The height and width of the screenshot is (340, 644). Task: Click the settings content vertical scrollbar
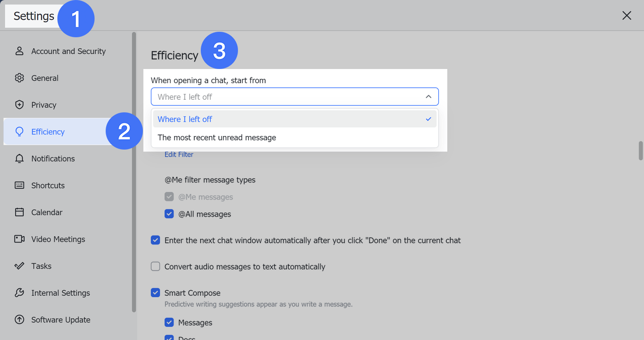[x=640, y=151]
